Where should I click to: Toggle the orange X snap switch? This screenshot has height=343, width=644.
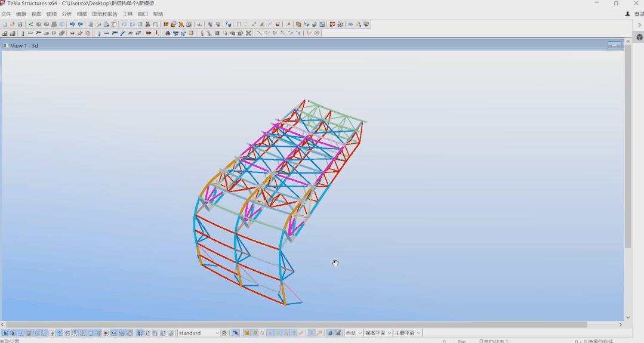pyautogui.click(x=246, y=333)
